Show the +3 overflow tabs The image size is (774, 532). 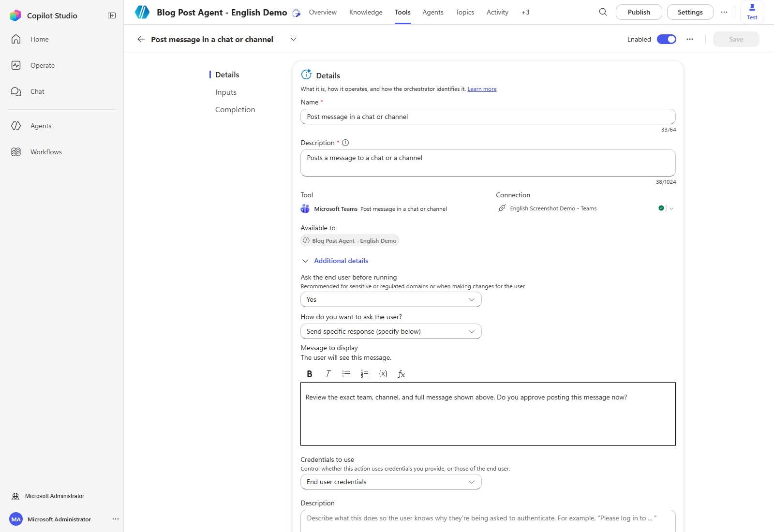pos(525,12)
